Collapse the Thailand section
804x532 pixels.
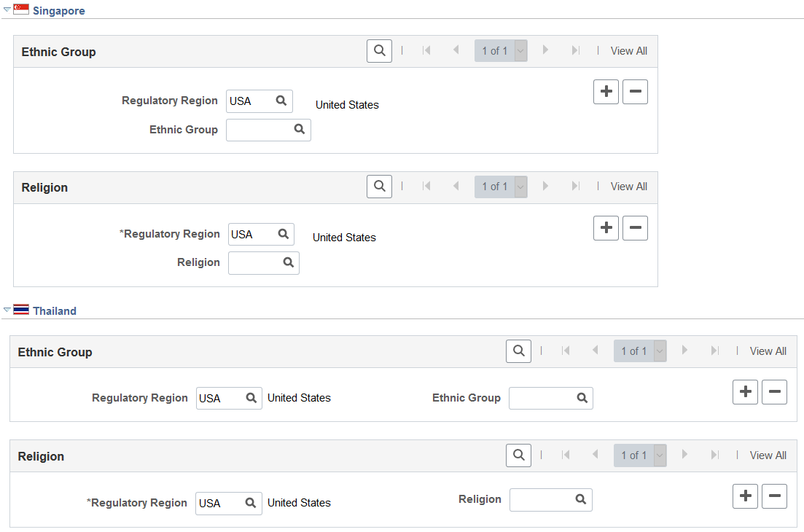(7, 310)
